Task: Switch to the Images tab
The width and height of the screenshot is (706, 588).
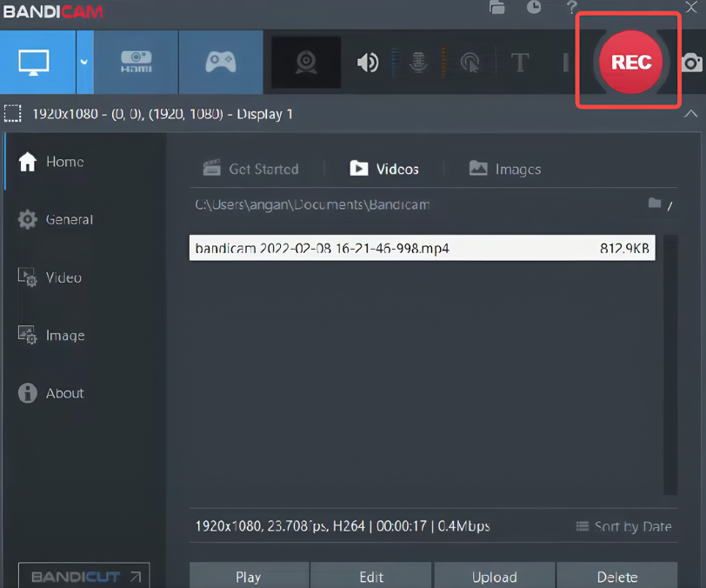Action: [505, 169]
